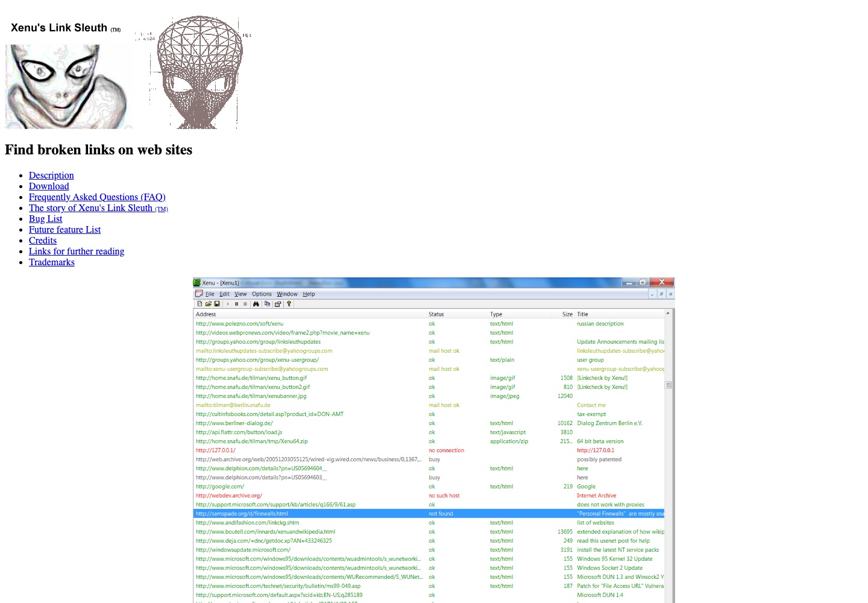Click the Copy icon in Xenu toolbar

(267, 304)
